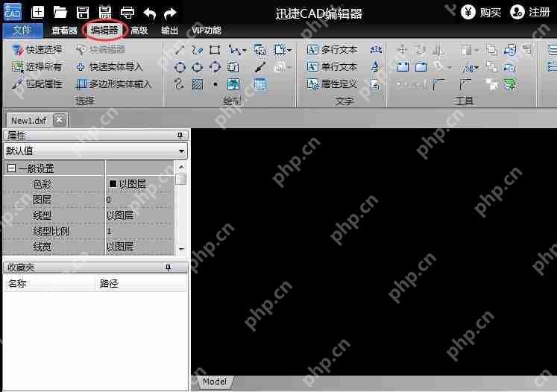Screen dimensions: 557x392
Task: Click 选择所有 to select all
Action: 37,67
